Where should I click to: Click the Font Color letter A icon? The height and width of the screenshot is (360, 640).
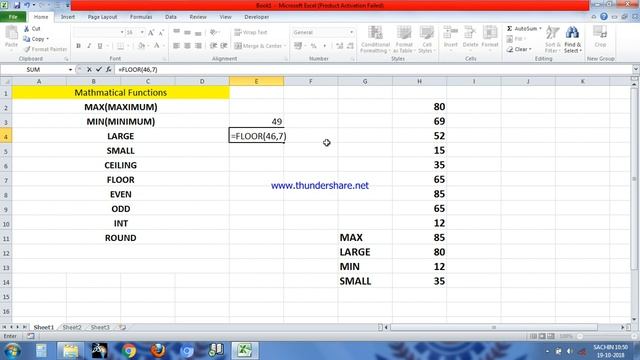tap(156, 46)
